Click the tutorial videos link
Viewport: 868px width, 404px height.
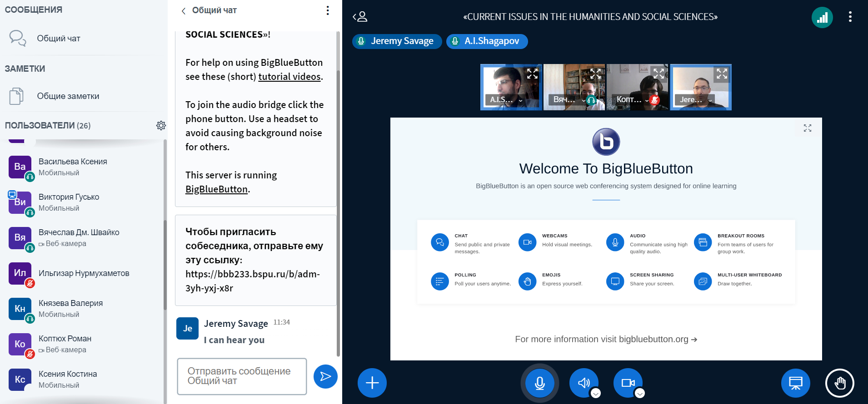289,77
